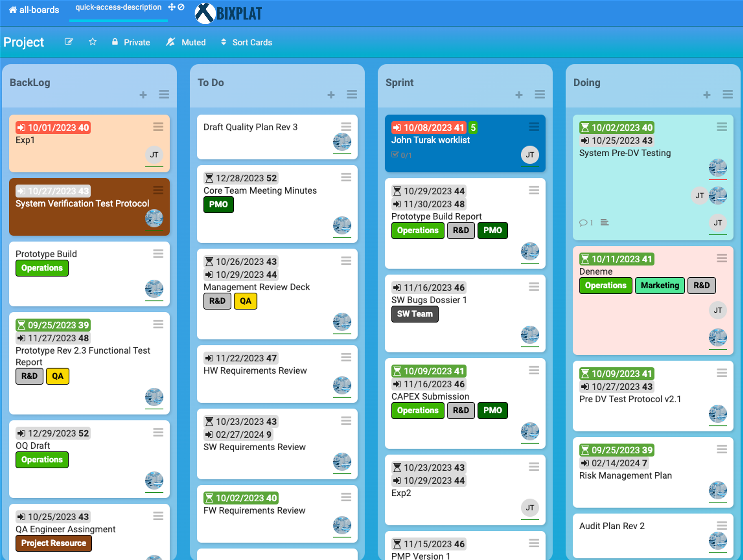This screenshot has width=743, height=560.
Task: Expand the Deneme card menu
Action: coord(722,259)
